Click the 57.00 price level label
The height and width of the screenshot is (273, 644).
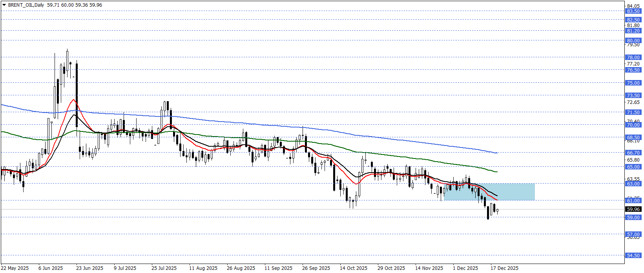[x=633, y=234]
